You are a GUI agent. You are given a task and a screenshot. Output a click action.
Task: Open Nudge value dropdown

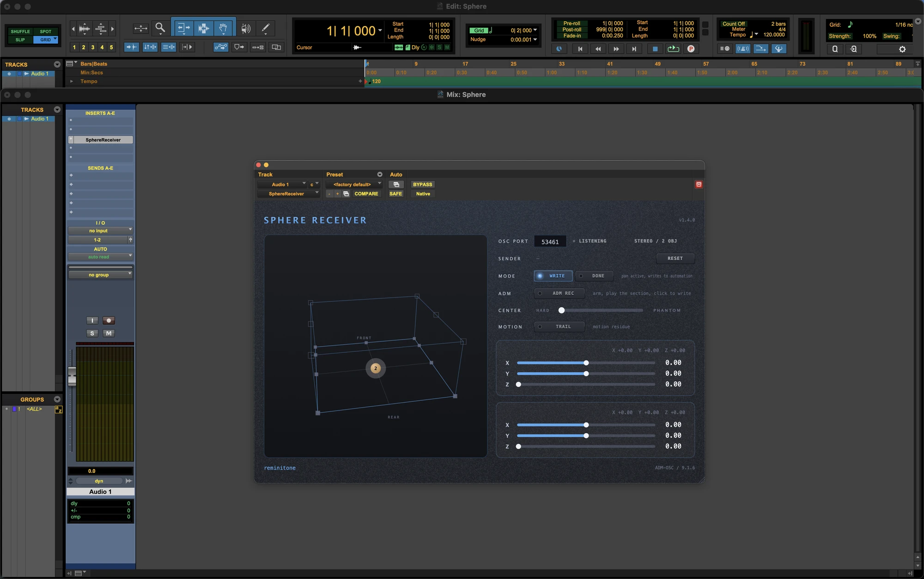click(535, 39)
